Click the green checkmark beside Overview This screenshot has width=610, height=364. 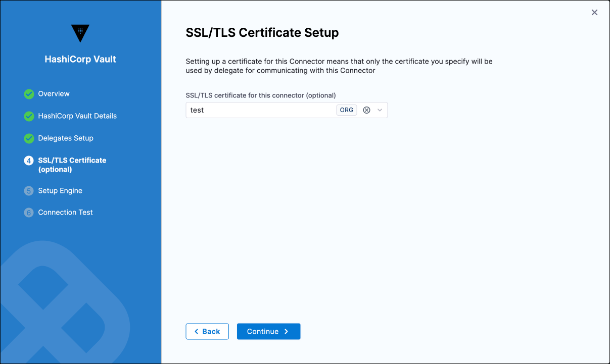(29, 94)
